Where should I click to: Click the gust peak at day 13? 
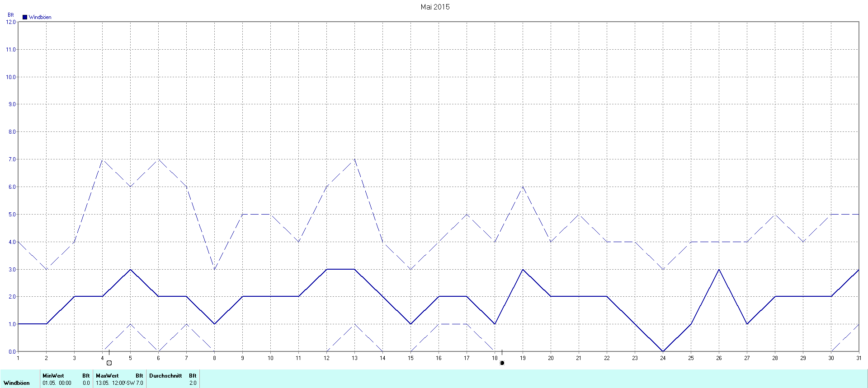pyautogui.click(x=354, y=159)
